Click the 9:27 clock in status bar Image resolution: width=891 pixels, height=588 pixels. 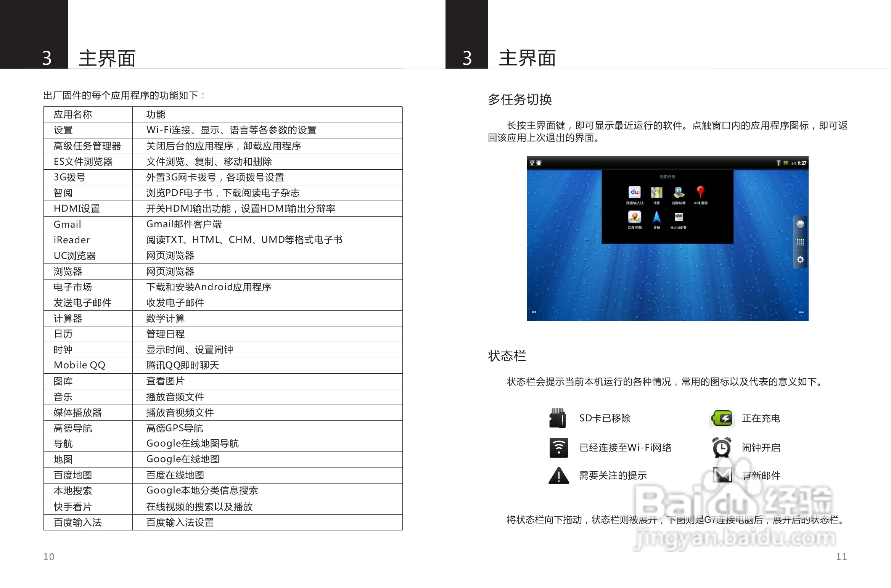coord(802,163)
